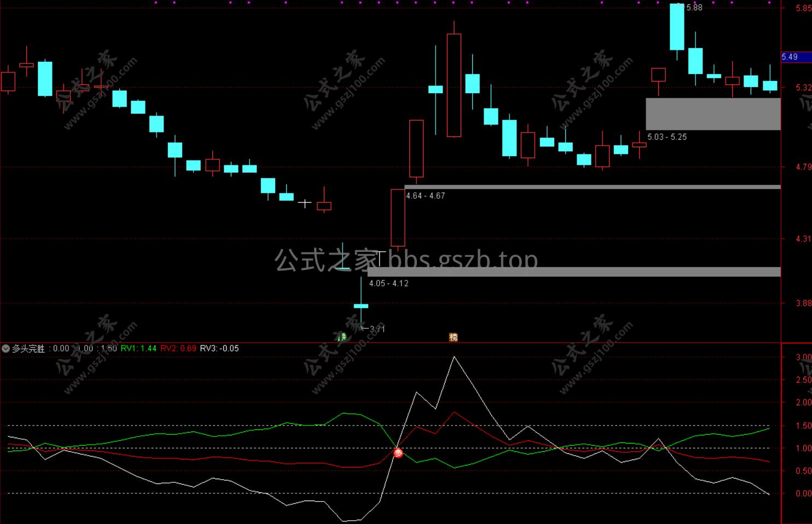Screen dimensions: 812x524
Task: Click the 4.79 price axis label
Action: [x=804, y=167]
